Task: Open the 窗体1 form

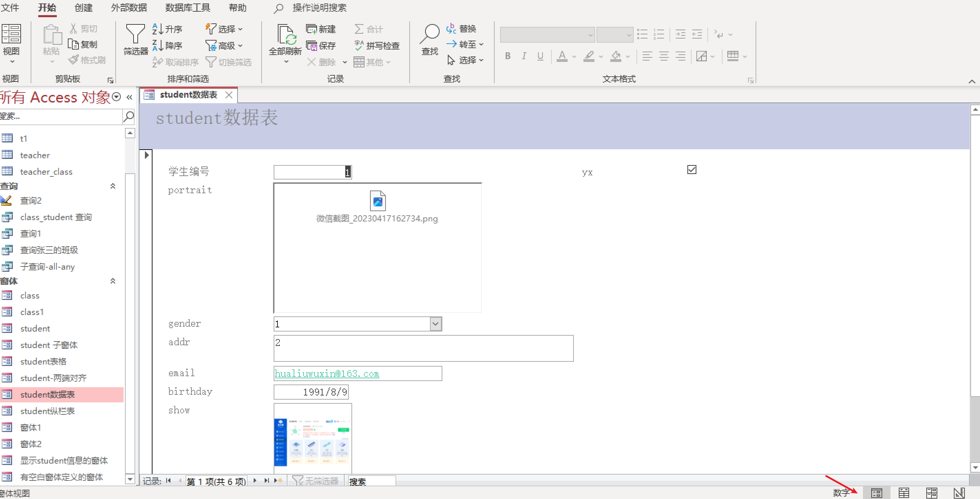Action: pos(30,427)
